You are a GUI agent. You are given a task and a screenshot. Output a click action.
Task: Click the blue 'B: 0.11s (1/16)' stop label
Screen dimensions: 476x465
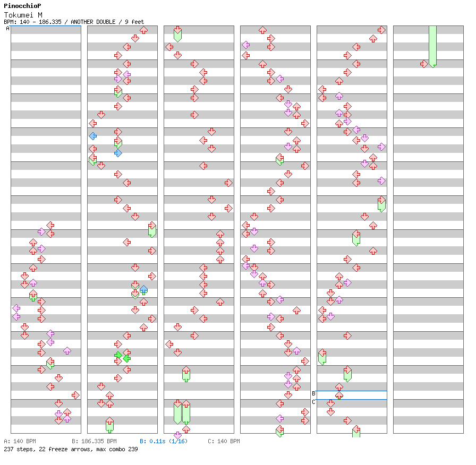coord(164,441)
